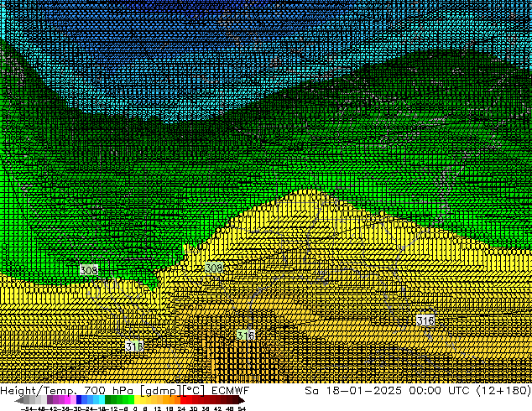The image size is (532, 411).
Task: Click the dark blue swatch in the color legend
Action: pos(78,400)
